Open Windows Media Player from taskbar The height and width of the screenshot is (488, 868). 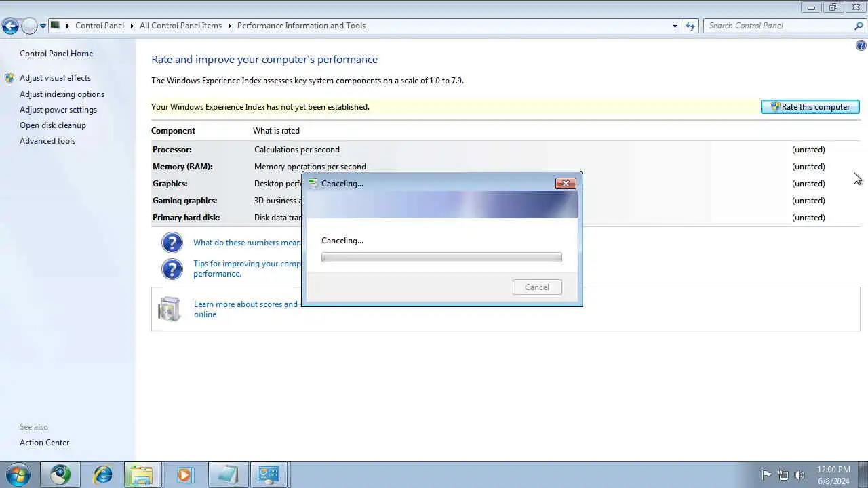coord(184,474)
